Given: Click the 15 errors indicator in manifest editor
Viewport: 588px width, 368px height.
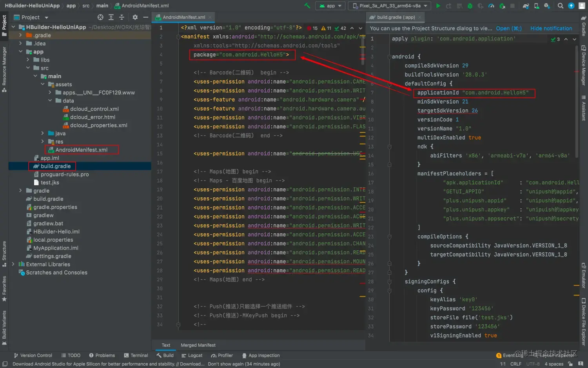Looking at the screenshot, I should pyautogui.click(x=312, y=28).
